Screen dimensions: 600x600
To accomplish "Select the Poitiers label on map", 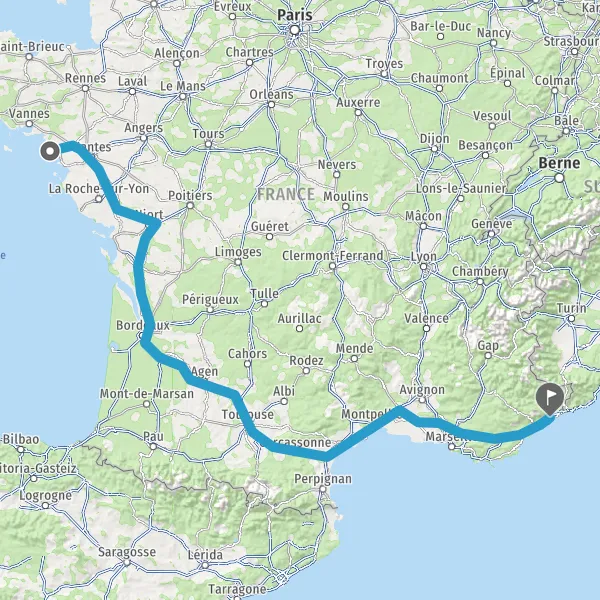I will click(x=190, y=196).
